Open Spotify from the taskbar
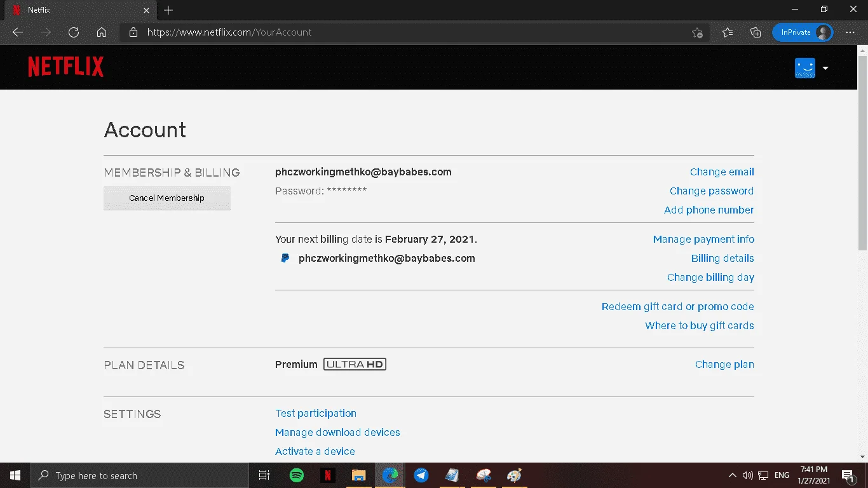Image resolution: width=868 pixels, height=488 pixels. coord(296,475)
